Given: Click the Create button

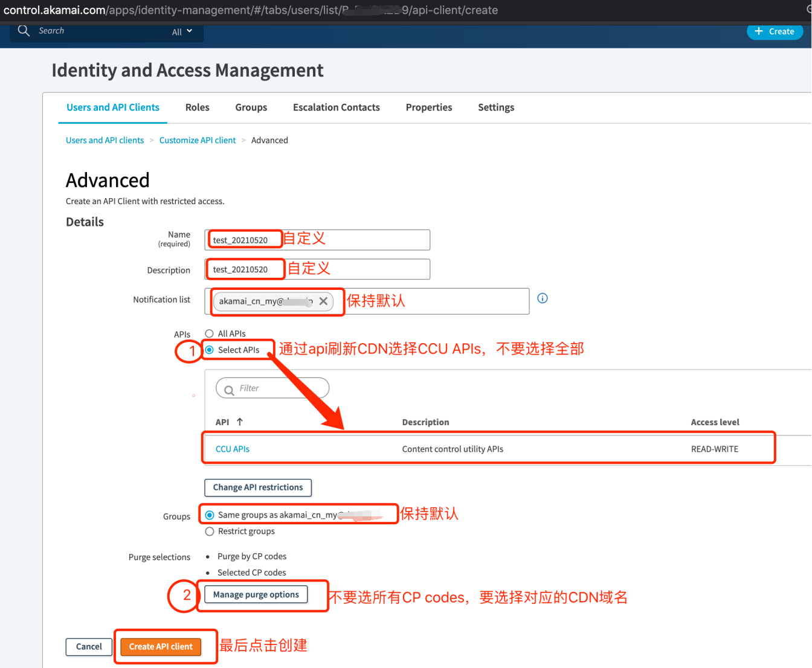Looking at the screenshot, I should tap(775, 31).
